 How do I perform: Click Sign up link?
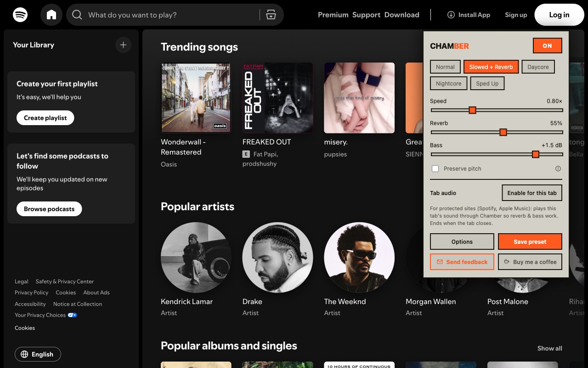click(x=516, y=15)
